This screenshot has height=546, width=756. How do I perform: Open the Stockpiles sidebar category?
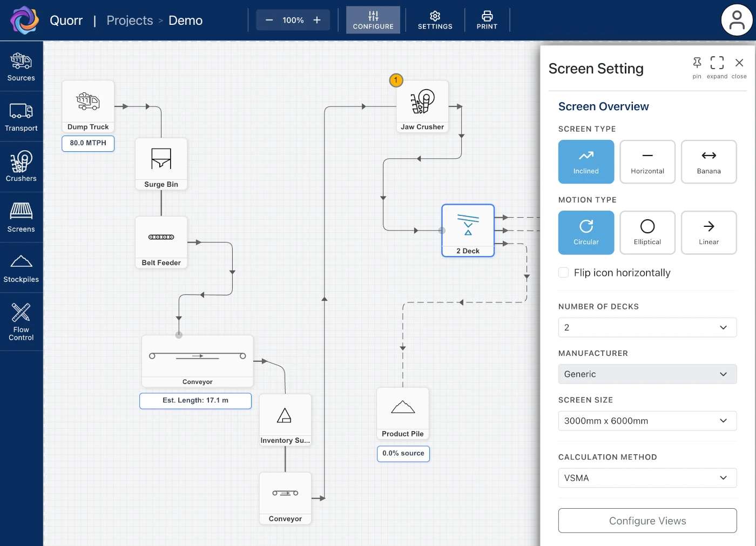point(21,268)
